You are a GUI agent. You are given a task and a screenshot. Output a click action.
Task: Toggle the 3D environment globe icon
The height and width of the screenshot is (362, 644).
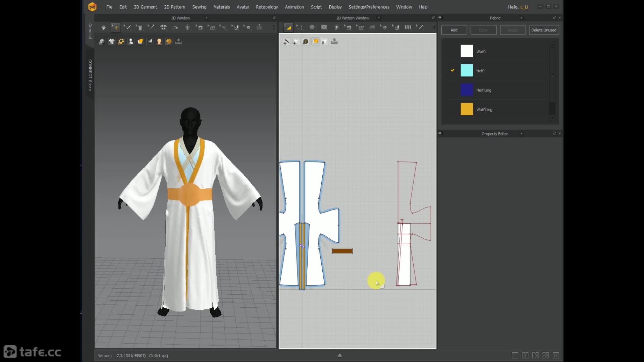tap(169, 42)
